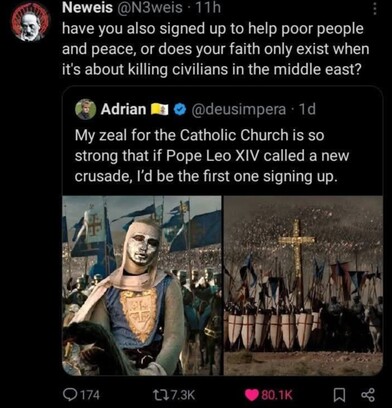Tap Adrian's blue verified checkmark badge
The width and height of the screenshot is (392, 408).
tap(180, 109)
